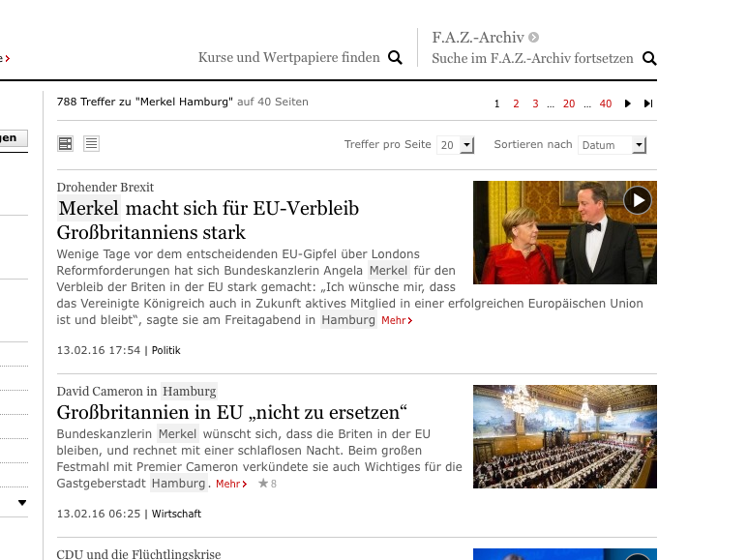748x560 pixels.
Task: Jump to the last results page arrow
Action: 648,103
